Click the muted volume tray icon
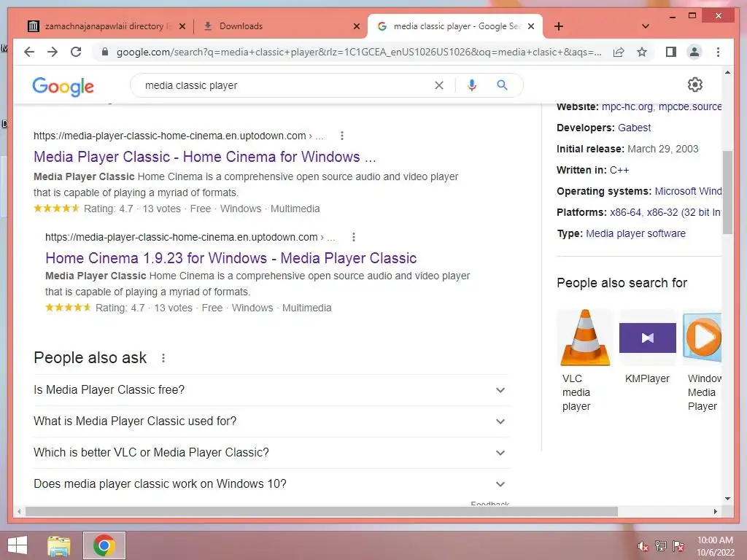Viewport: 747px width, 560px height. click(643, 546)
